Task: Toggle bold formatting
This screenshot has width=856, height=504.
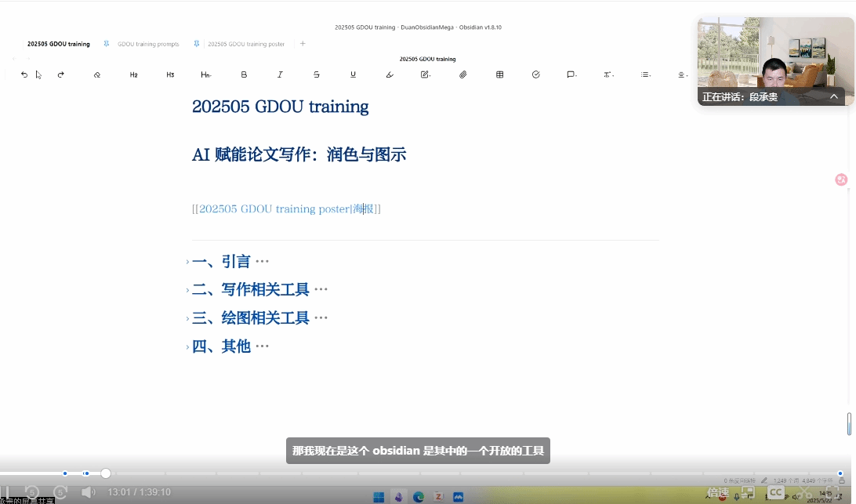Action: click(x=244, y=74)
